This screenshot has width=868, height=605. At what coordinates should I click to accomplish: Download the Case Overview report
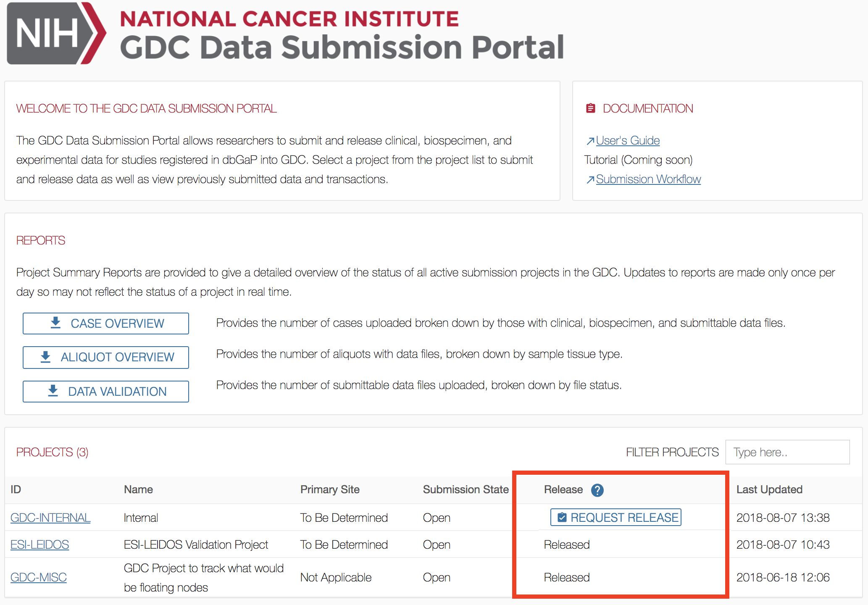click(x=106, y=324)
